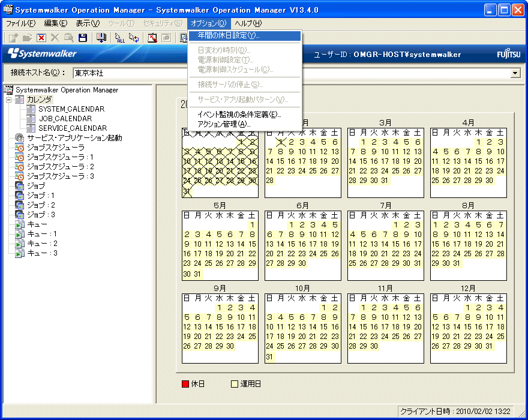Collapse the カレンダ tree node
Screen dimensions: 528x420
click(9, 100)
